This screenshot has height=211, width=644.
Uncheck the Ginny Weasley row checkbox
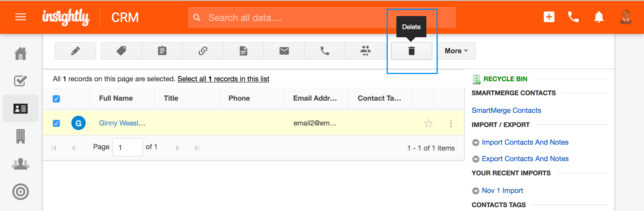pyautogui.click(x=56, y=123)
